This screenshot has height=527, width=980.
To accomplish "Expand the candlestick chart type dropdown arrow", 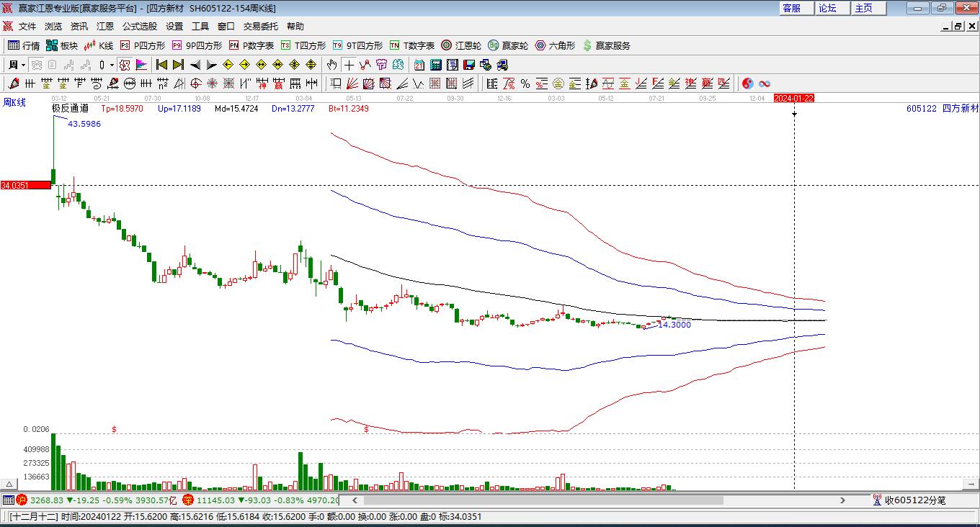I will [x=112, y=65].
